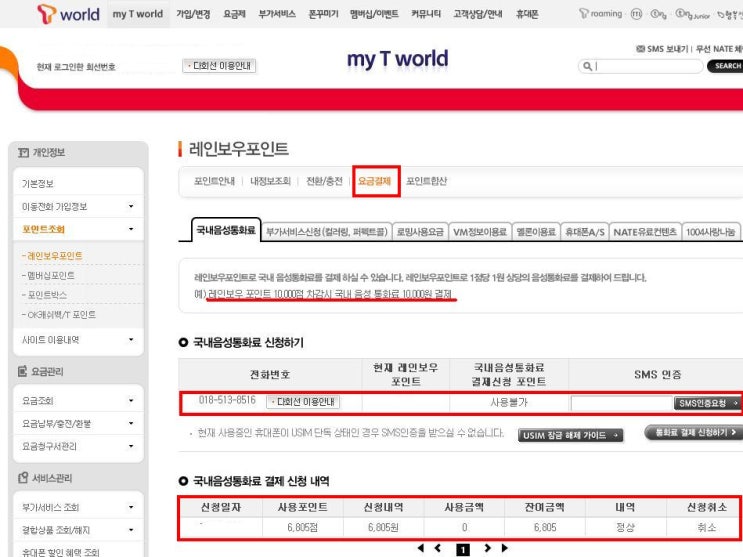Open USIM 잠금 해제 가이드
Screen dimensions: 743x557
click(x=571, y=435)
